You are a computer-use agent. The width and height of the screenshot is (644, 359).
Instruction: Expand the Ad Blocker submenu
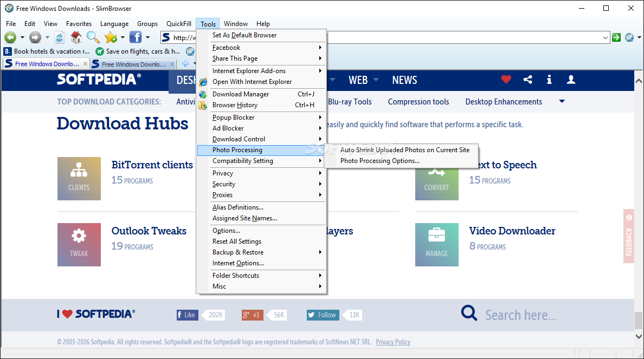[261, 128]
